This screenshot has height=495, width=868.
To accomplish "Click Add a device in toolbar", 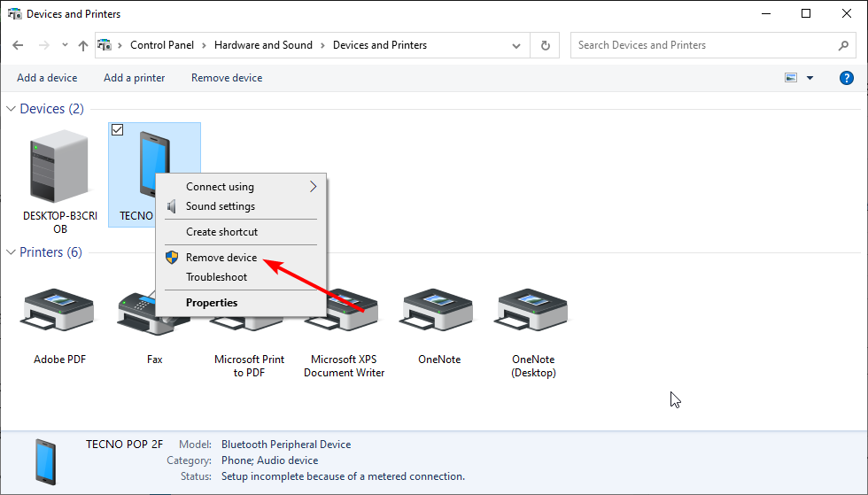I will (x=47, y=78).
